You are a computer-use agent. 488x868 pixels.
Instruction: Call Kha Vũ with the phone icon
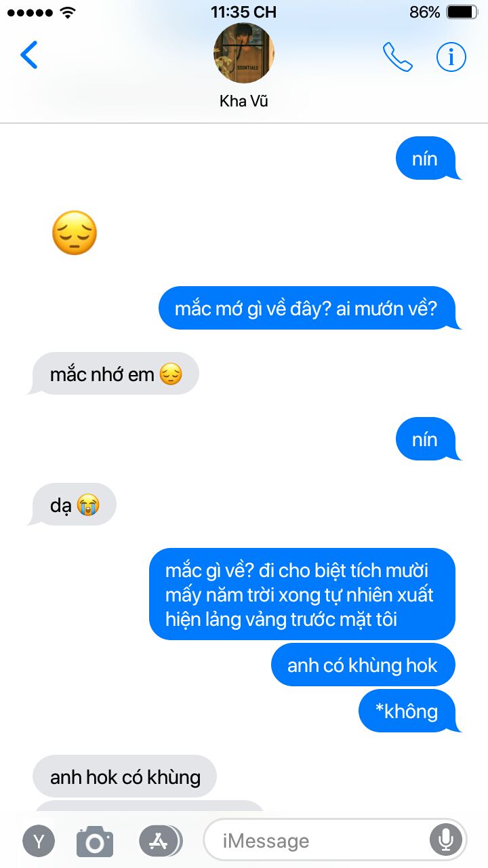click(398, 57)
